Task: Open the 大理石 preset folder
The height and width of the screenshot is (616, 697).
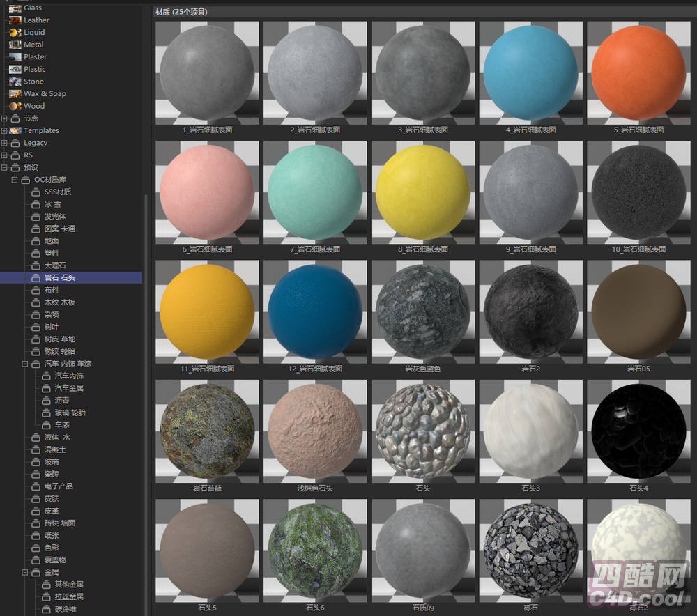Action: 55,265
